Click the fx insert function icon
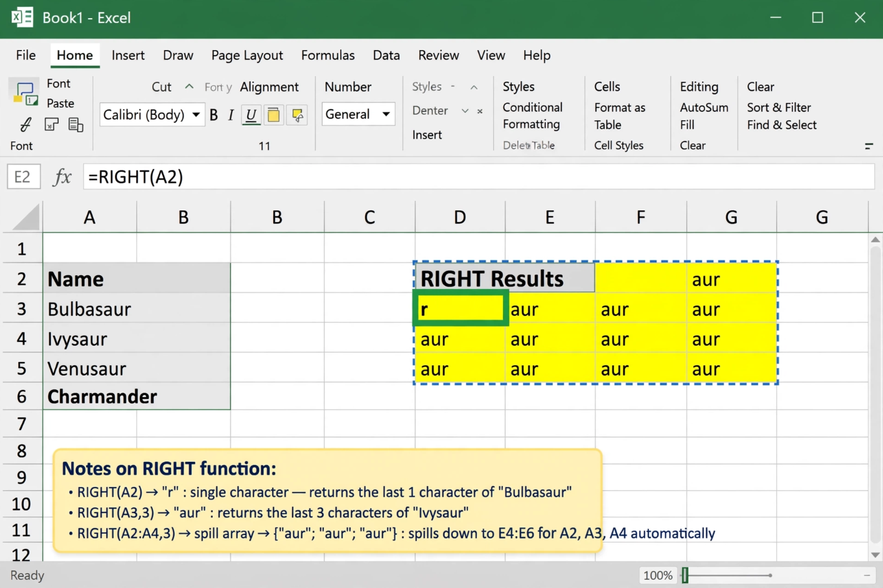This screenshot has height=588, width=883. pos(62,177)
